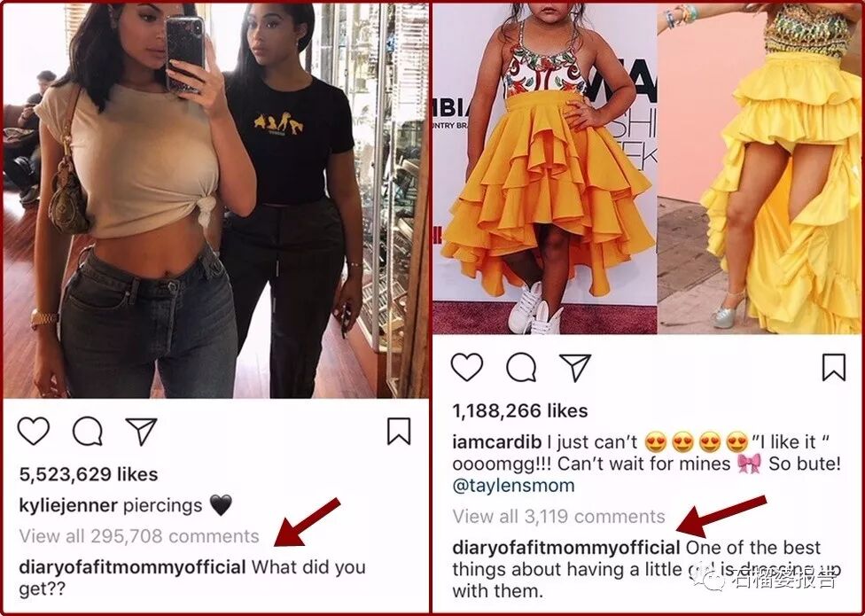Image resolution: width=865 pixels, height=616 pixels.
Task: Open diaryofafitmommyofficial under the iamcardib post
Action: 566,548
